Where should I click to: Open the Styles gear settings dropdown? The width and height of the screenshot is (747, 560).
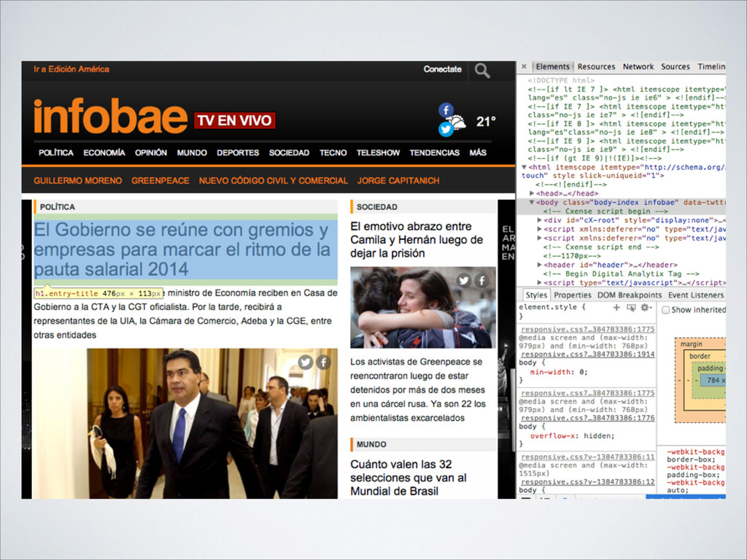click(x=646, y=308)
